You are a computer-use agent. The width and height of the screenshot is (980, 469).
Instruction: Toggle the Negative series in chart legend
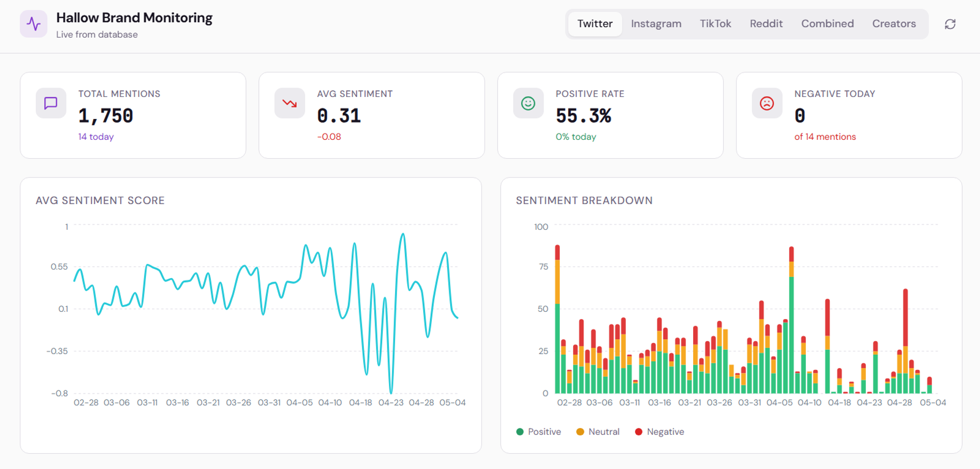[659, 432]
